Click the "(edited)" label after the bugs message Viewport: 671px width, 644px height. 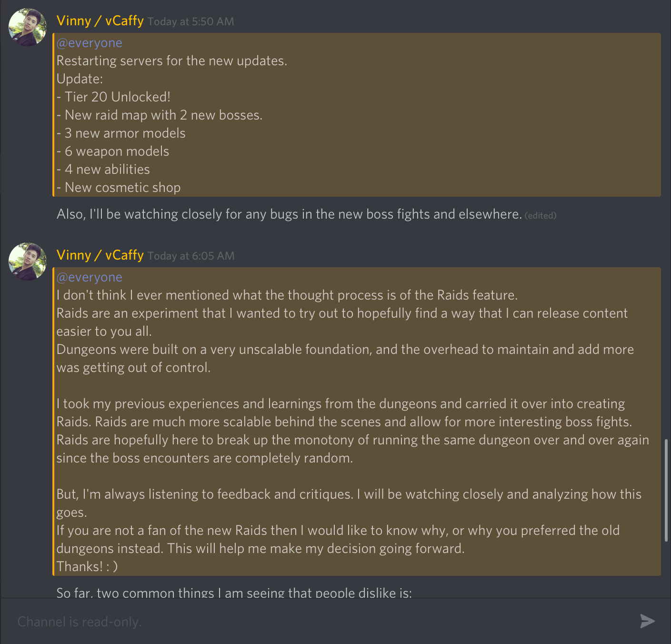(x=541, y=215)
